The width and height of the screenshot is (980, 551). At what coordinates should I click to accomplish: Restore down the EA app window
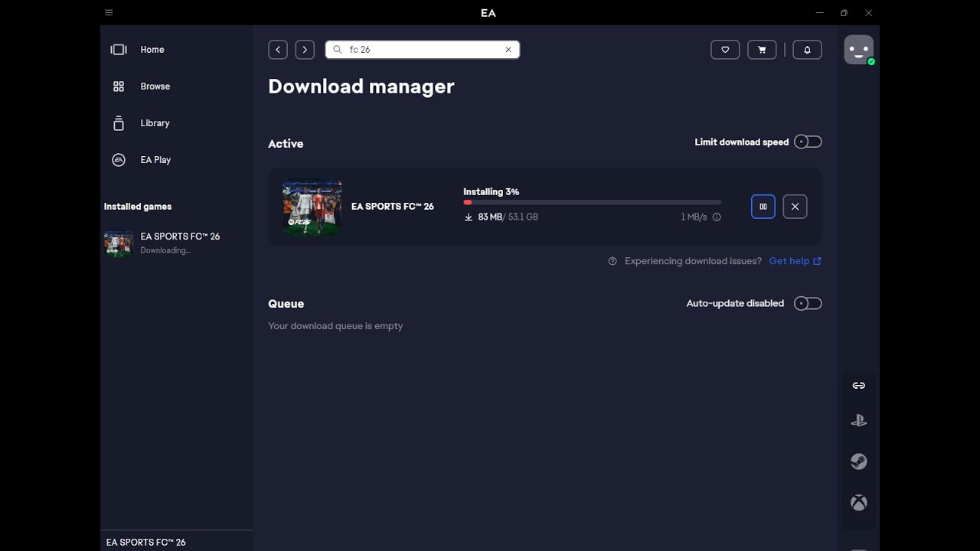(844, 13)
